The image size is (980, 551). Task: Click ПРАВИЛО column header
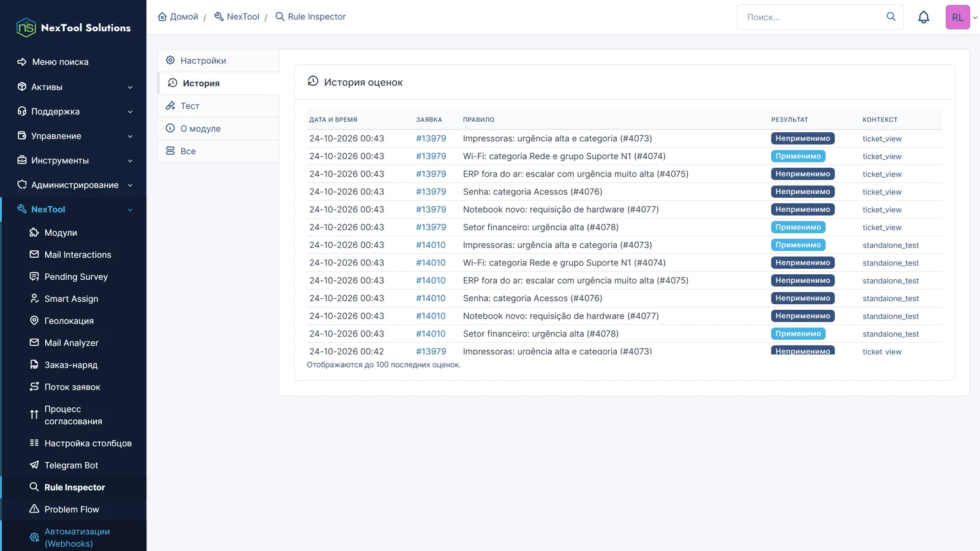click(478, 120)
